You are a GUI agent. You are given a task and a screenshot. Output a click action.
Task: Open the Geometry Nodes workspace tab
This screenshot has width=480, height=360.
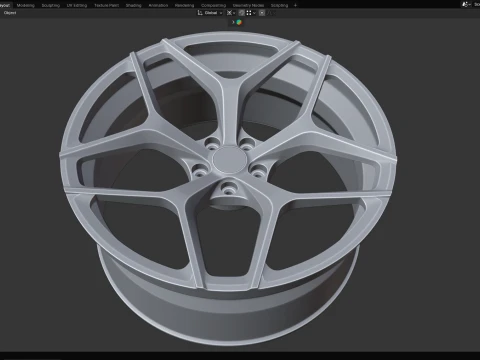(248, 5)
